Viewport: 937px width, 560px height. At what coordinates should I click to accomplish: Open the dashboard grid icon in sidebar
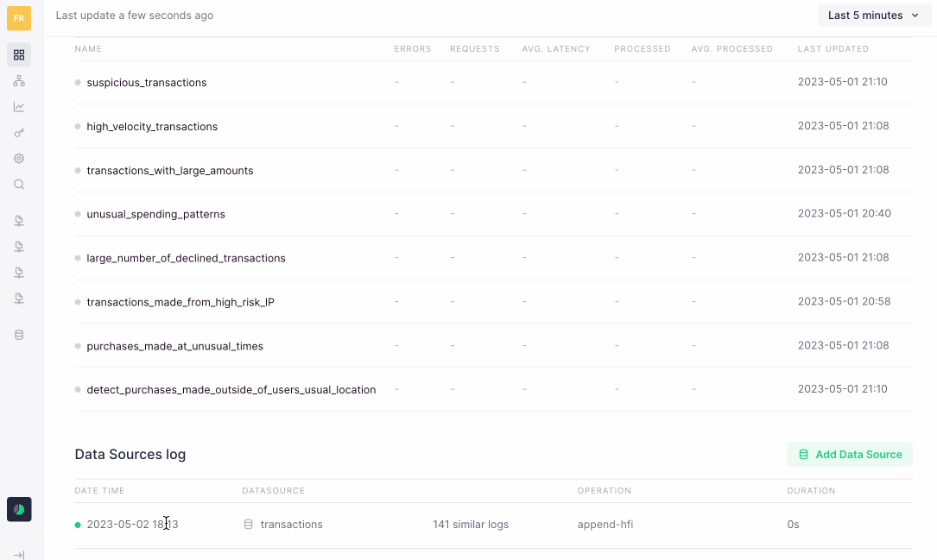(19, 55)
